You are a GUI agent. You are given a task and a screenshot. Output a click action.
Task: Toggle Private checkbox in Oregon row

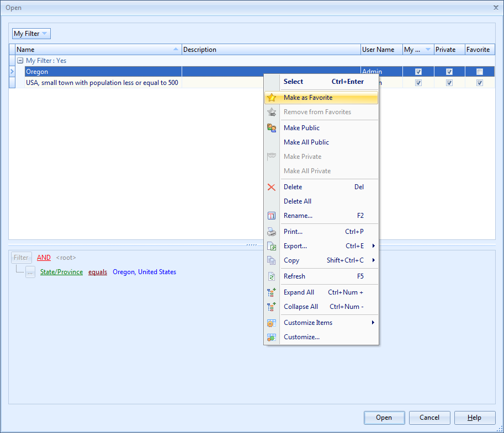[449, 72]
